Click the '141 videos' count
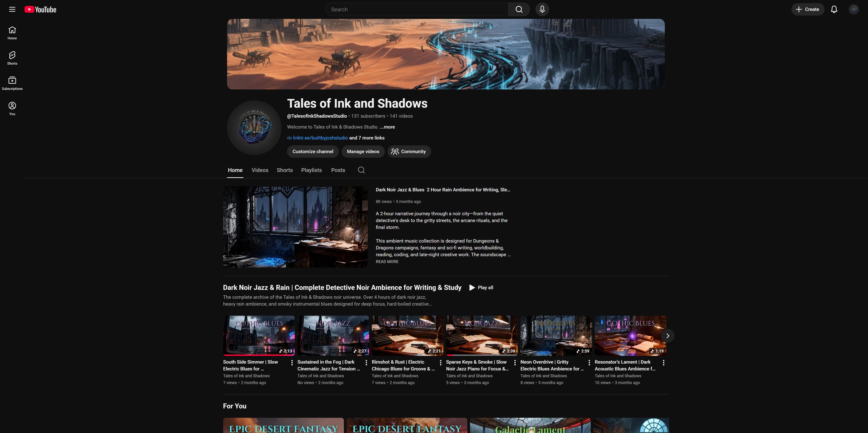 [401, 116]
